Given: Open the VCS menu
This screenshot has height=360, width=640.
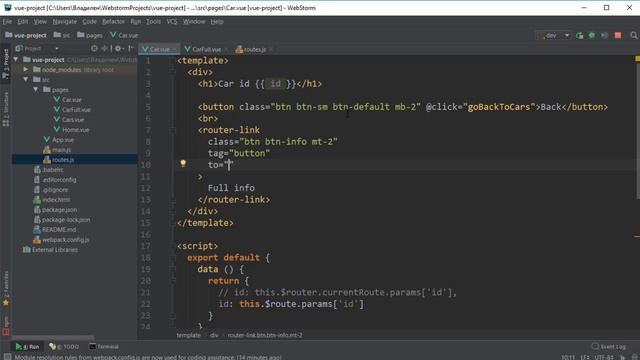Looking at the screenshot, I should tap(172, 22).
